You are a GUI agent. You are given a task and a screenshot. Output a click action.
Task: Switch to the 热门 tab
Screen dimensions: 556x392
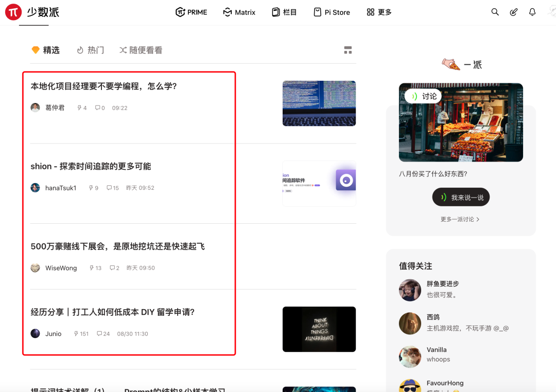pos(91,50)
